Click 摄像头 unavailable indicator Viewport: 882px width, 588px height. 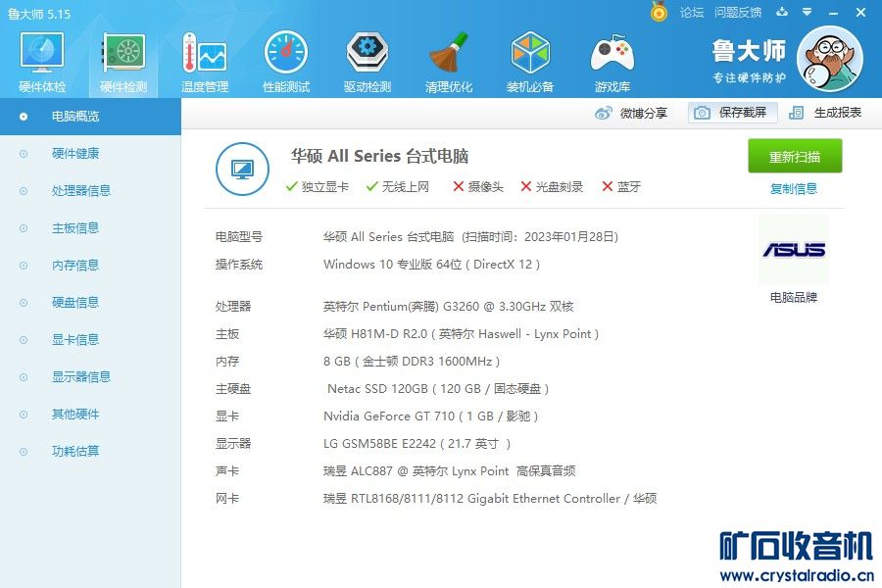pos(478,187)
